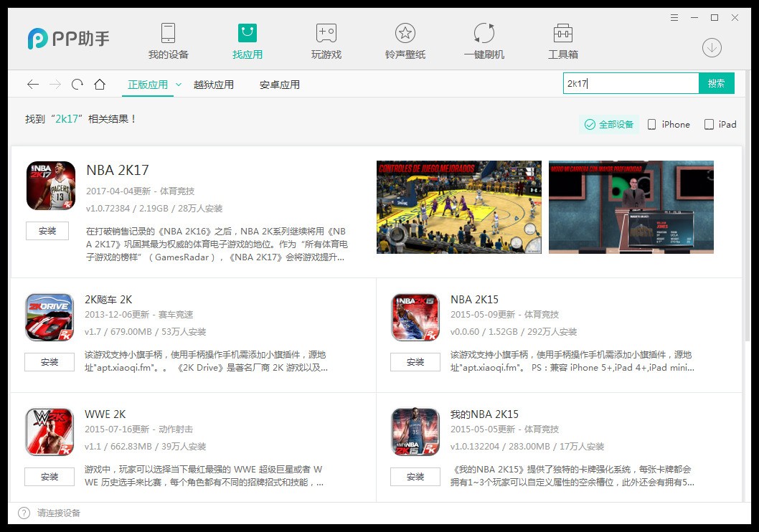
Task: Switch to 越狱应用 jailbreak apps tab
Action: [214, 85]
